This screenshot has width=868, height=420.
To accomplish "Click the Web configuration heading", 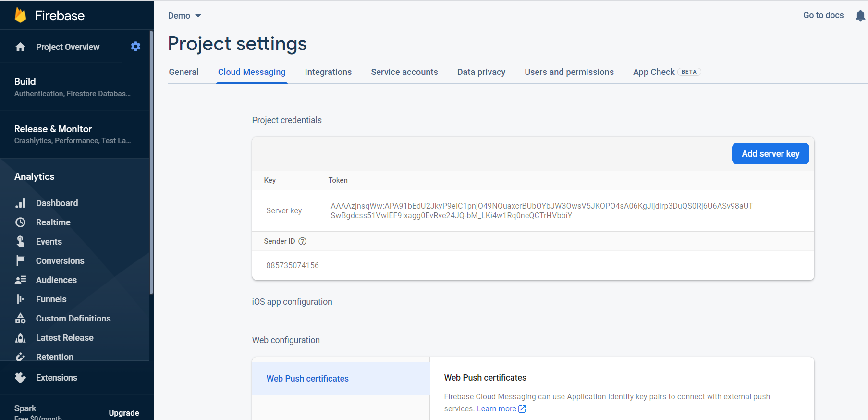I will pos(286,340).
